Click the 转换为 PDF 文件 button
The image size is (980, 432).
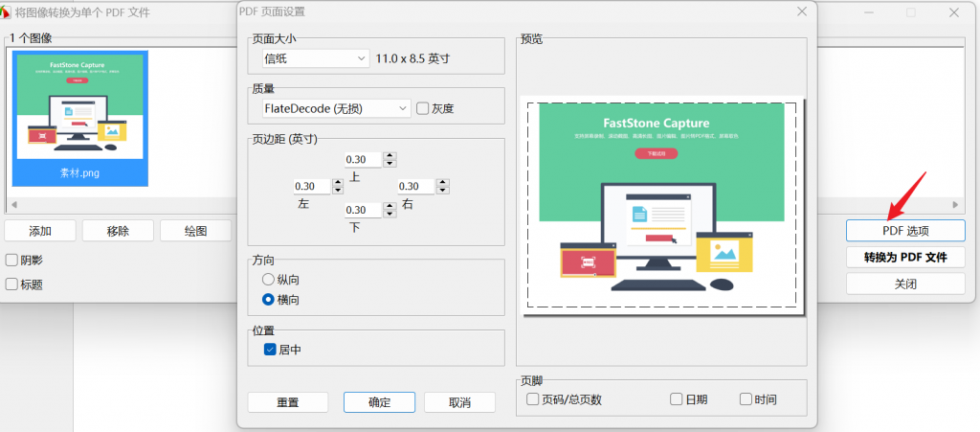(x=905, y=257)
